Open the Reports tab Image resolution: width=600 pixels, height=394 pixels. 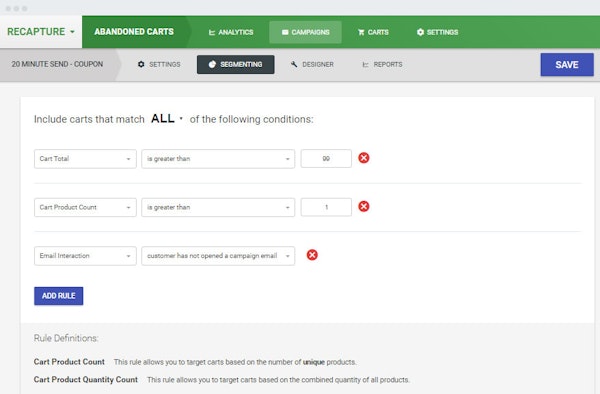pos(382,65)
